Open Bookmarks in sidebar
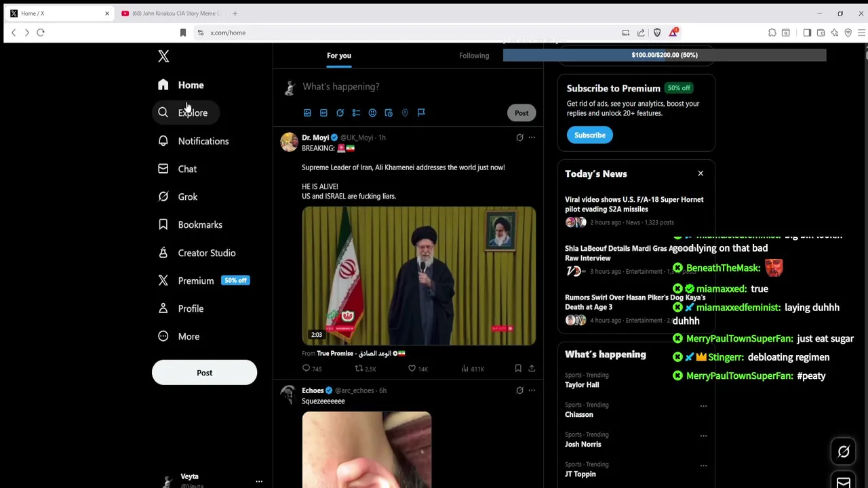Screen dimensions: 868x488 click(190, 224)
